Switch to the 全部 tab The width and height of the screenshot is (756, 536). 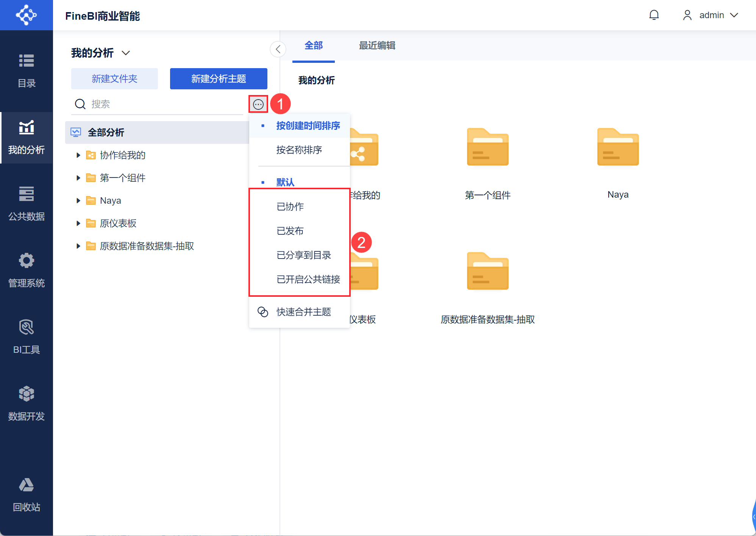(x=314, y=46)
